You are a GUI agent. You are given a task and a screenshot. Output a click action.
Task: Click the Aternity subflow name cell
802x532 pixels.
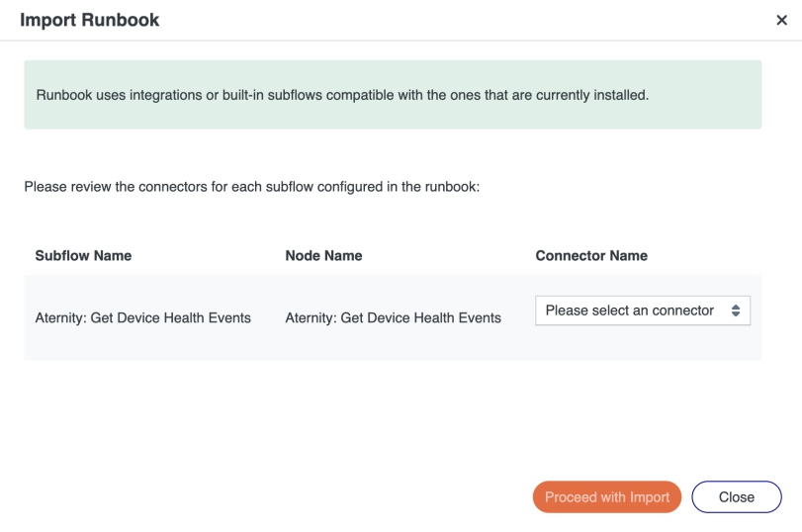[143, 317]
